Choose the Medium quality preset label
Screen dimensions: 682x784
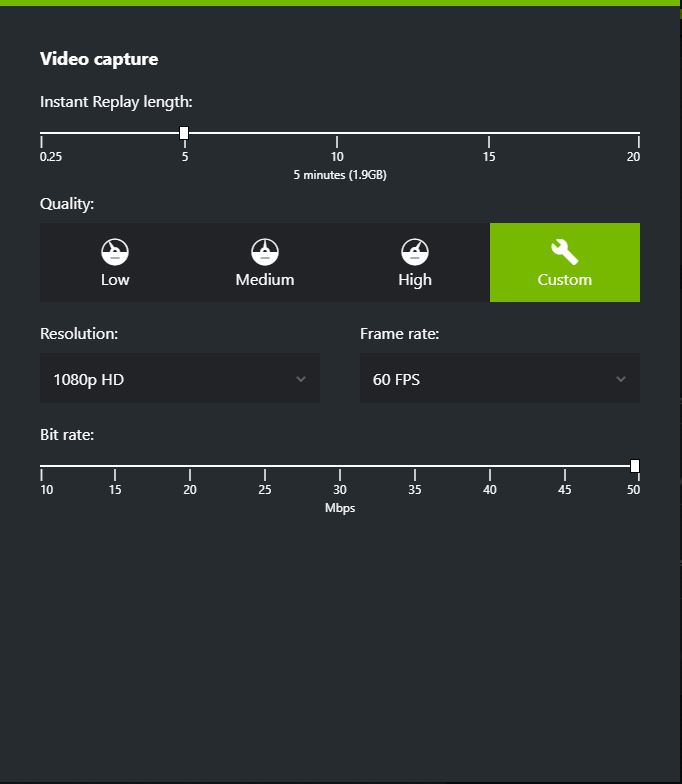pos(265,280)
